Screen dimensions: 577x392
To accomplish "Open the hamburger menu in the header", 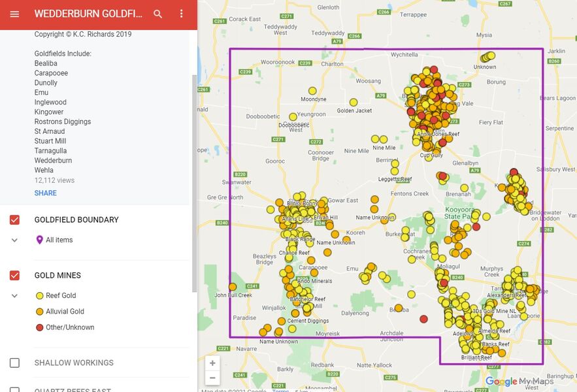I will coord(14,14).
